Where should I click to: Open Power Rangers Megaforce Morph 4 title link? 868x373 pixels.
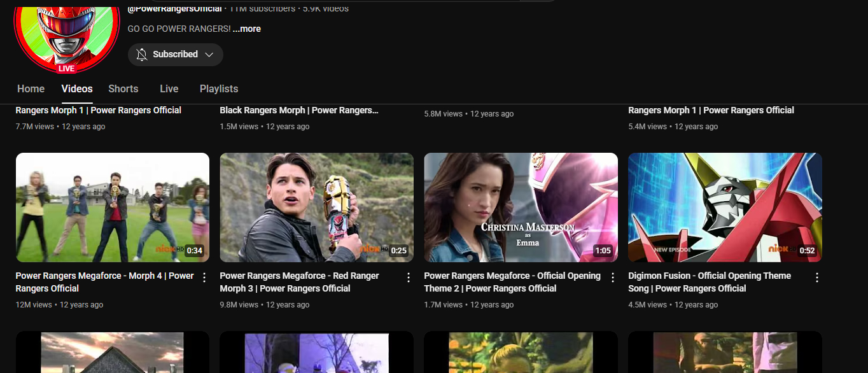[104, 282]
